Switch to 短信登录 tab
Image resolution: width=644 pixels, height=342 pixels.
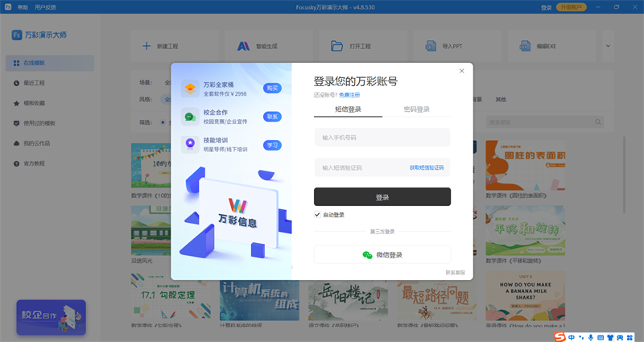[x=348, y=109]
